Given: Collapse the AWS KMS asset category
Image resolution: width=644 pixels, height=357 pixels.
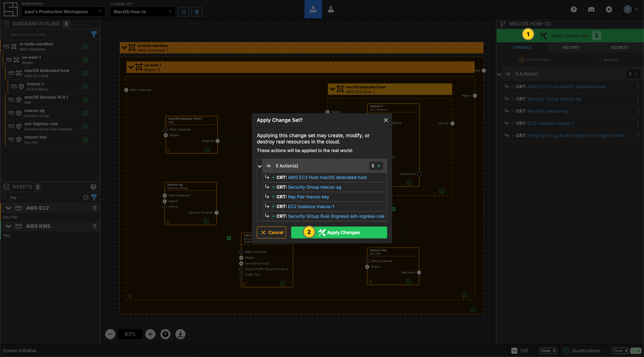Looking at the screenshot, I should [x=8, y=226].
